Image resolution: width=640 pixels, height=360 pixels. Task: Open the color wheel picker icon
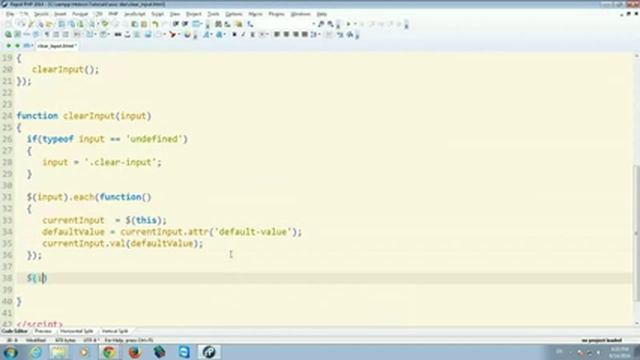pyautogui.click(x=187, y=35)
